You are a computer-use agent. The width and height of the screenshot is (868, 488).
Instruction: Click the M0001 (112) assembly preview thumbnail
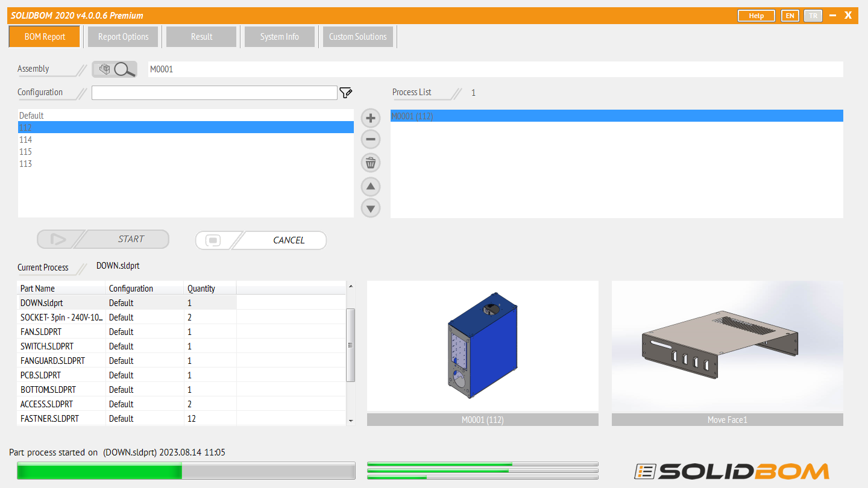[x=482, y=346]
